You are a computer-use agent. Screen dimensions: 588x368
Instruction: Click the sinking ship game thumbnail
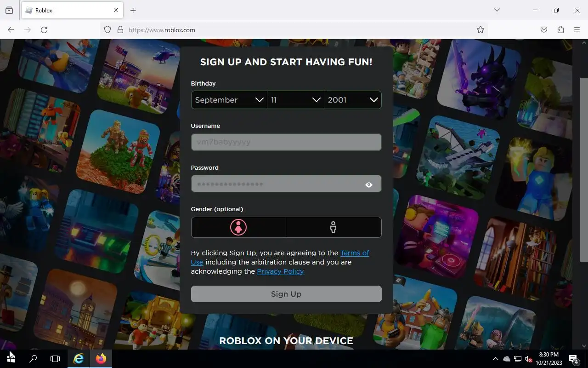tap(458, 158)
